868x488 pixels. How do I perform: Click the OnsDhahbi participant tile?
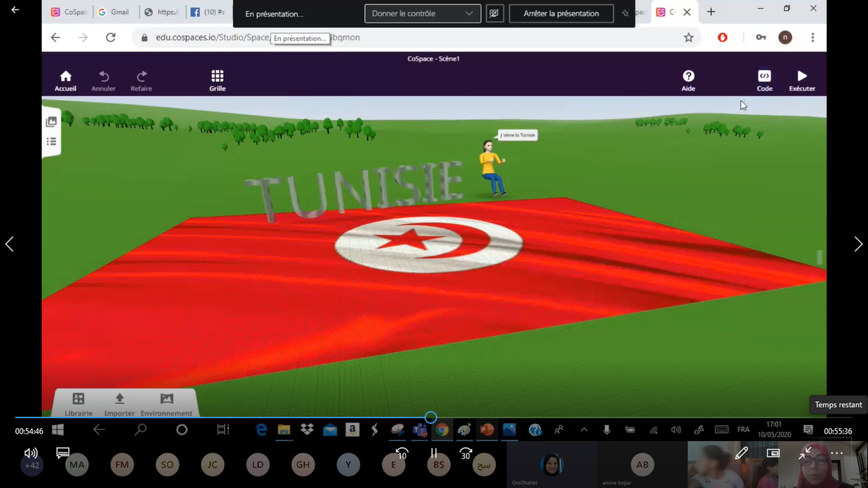point(551,465)
